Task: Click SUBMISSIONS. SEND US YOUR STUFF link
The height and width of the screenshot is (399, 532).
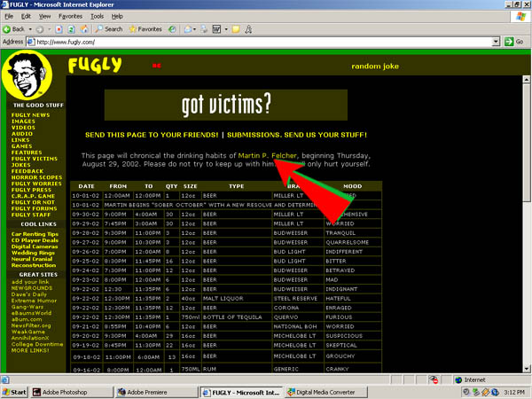Action: point(297,135)
